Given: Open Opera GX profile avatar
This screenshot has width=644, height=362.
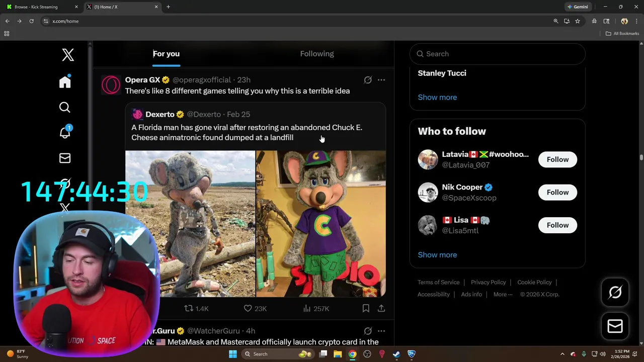Looking at the screenshot, I should click(111, 85).
